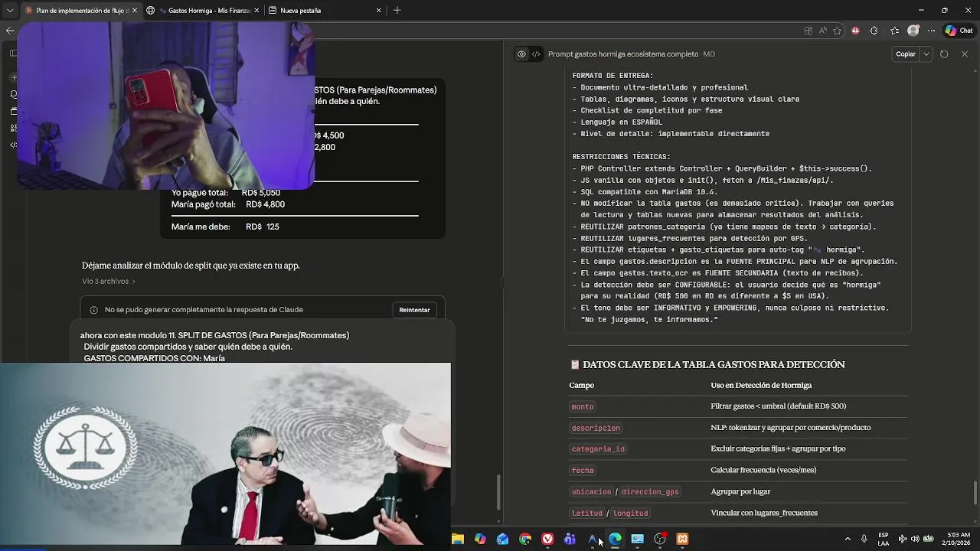980x551 pixels.
Task: Open the blue monitor app in taskbar
Action: pos(637,540)
